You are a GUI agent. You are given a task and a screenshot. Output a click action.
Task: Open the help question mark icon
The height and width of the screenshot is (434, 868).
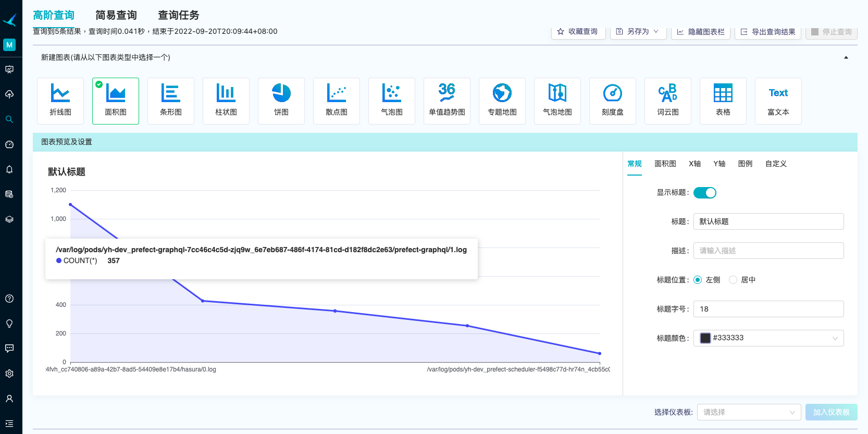(x=9, y=299)
